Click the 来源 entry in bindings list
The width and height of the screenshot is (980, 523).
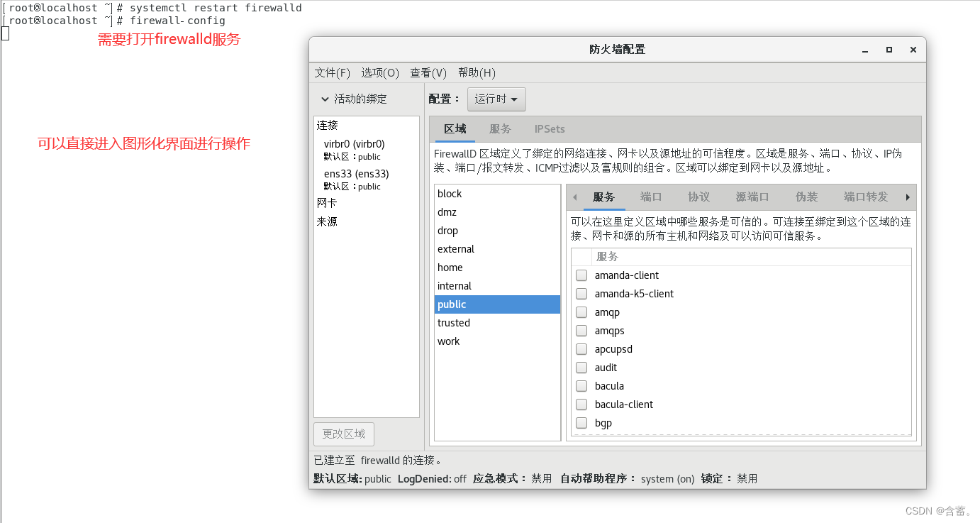click(328, 222)
